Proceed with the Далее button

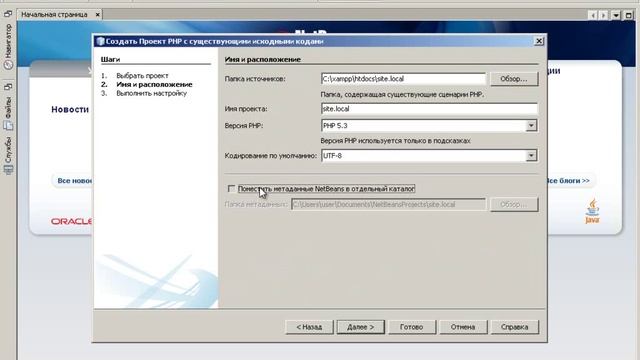point(360,327)
